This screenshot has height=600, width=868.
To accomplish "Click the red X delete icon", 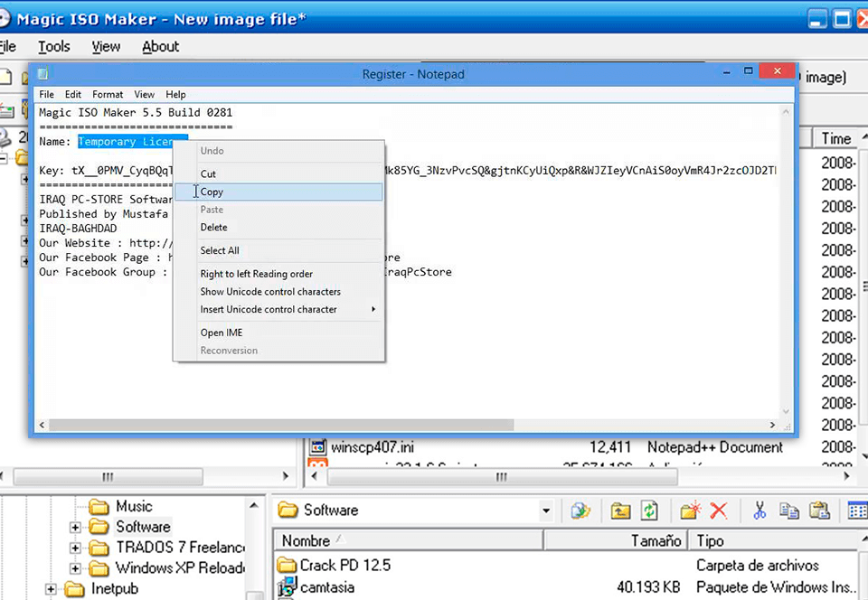I will [719, 510].
